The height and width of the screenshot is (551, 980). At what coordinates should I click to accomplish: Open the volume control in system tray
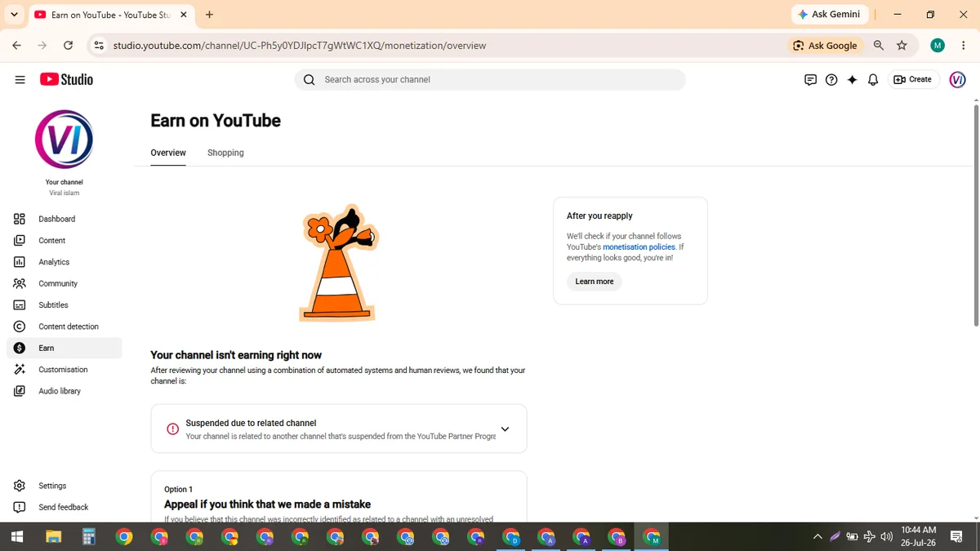[x=887, y=536]
